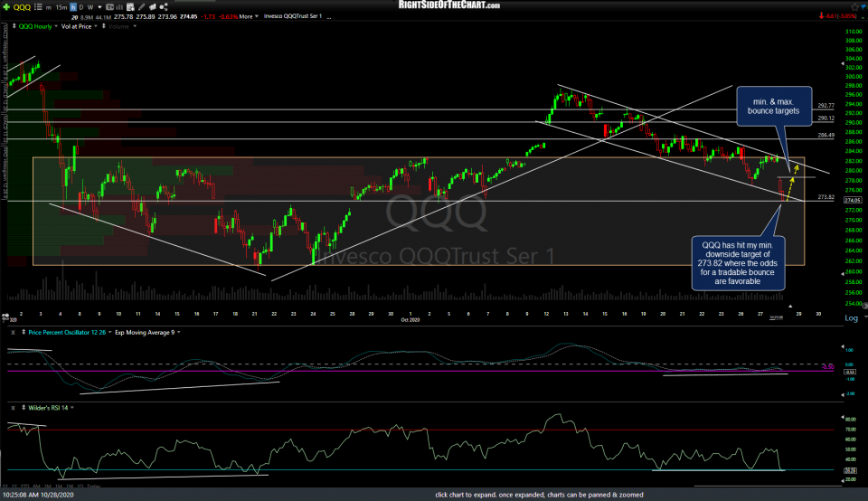Click the chart layouts folder icon

pos(152,7)
